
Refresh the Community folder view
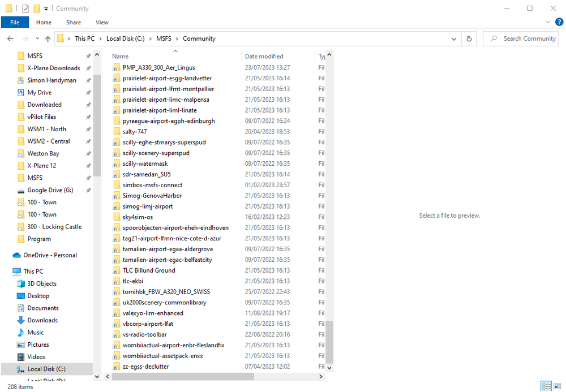pos(469,38)
